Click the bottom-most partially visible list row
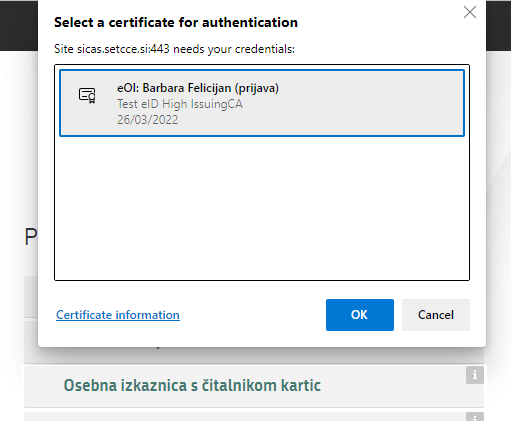Screen dimensions: 511x421 (254, 417)
